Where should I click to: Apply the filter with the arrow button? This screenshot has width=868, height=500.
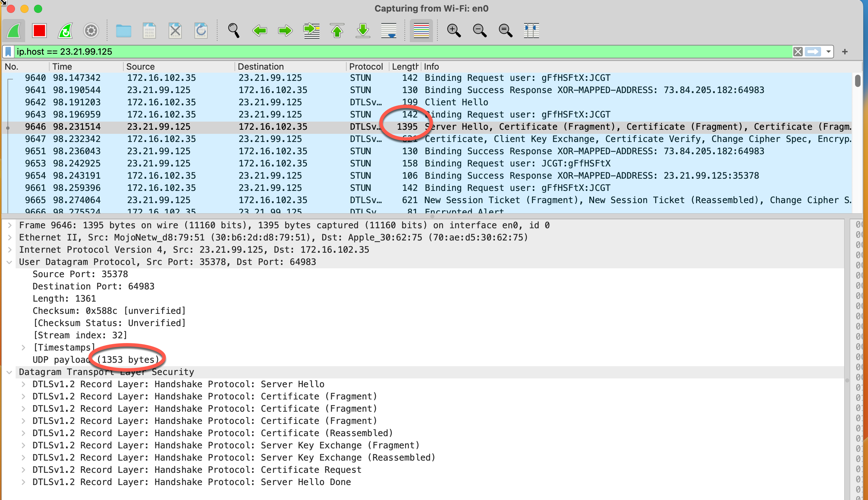(813, 52)
